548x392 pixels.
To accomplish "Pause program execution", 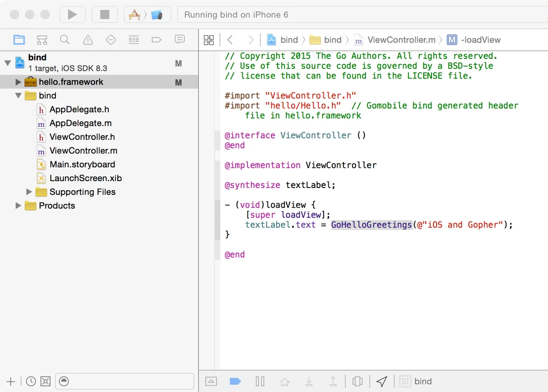I will 260,382.
